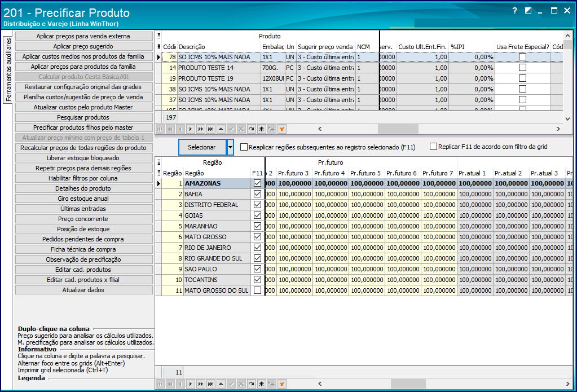577x392 pixels.
Task: Click the contrast toggle icon in title bar
Action: 528,11
